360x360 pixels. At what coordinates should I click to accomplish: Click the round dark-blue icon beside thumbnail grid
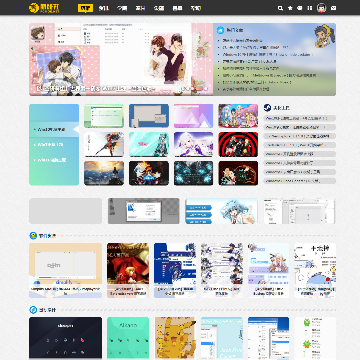(x=267, y=108)
